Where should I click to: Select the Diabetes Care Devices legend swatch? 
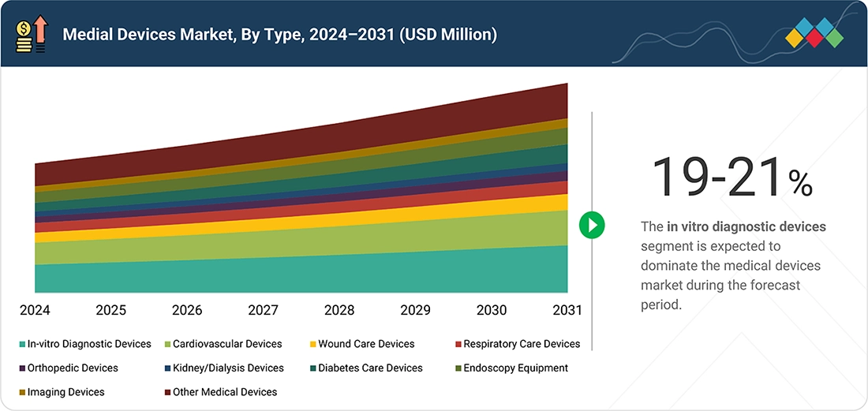(x=312, y=368)
